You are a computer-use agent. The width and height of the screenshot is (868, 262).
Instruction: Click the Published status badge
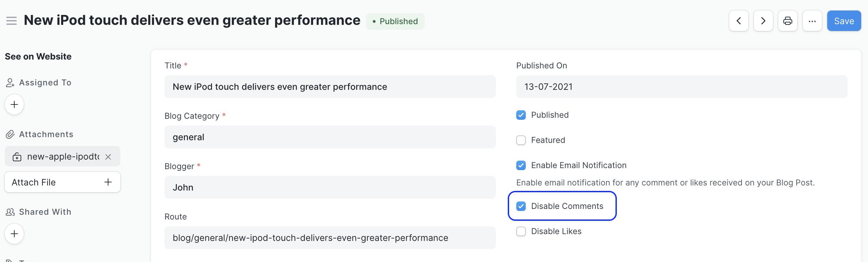[x=395, y=21]
